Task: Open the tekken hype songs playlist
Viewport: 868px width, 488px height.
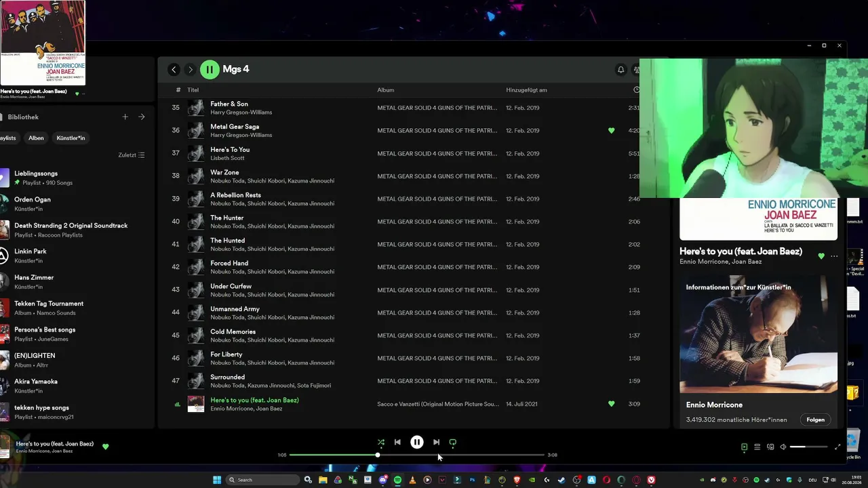Action: 73,411
